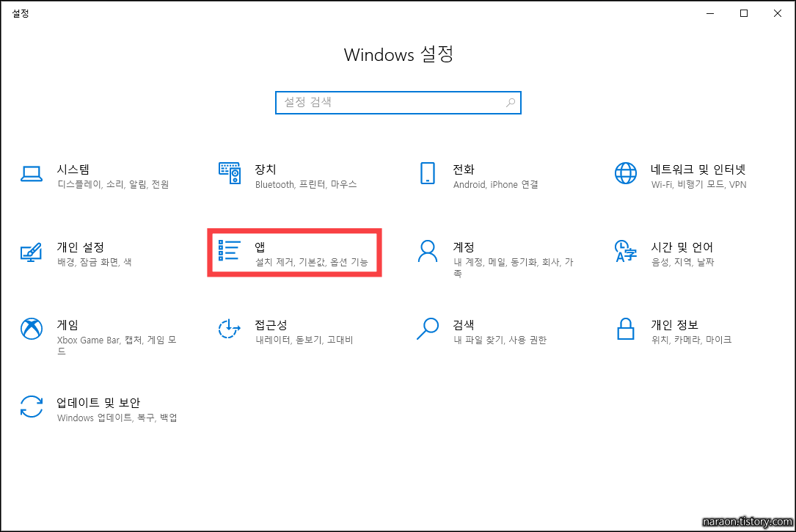Select the 게임 category title
Image resolution: width=796 pixels, height=532 pixels.
pos(67,325)
